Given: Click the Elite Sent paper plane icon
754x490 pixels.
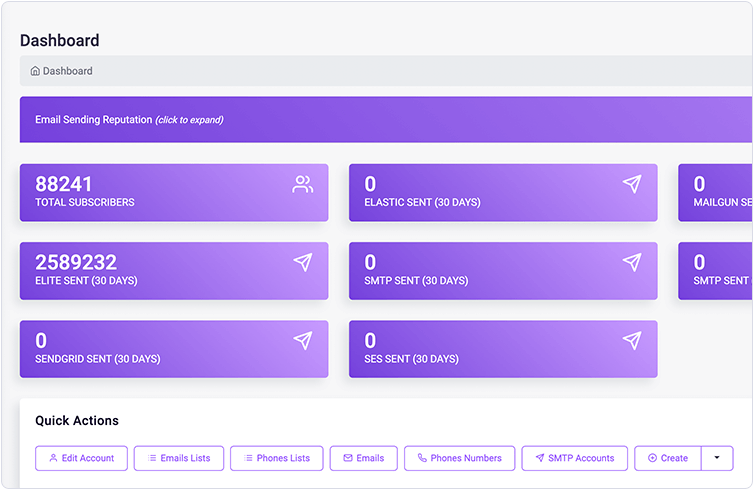Looking at the screenshot, I should pos(303,262).
